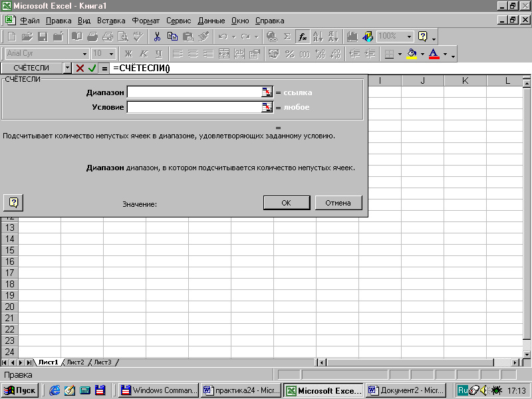Open help for this function dialog
The image size is (532, 399).
click(x=13, y=203)
